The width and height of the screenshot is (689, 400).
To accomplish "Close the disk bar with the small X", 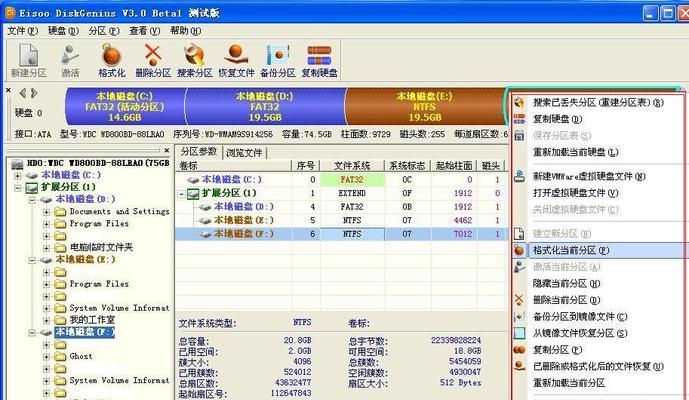I will [8, 90].
